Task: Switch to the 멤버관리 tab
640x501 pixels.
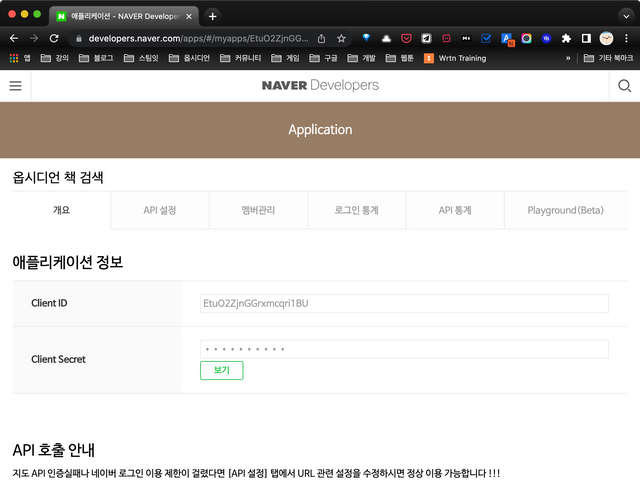Action: 258,210
